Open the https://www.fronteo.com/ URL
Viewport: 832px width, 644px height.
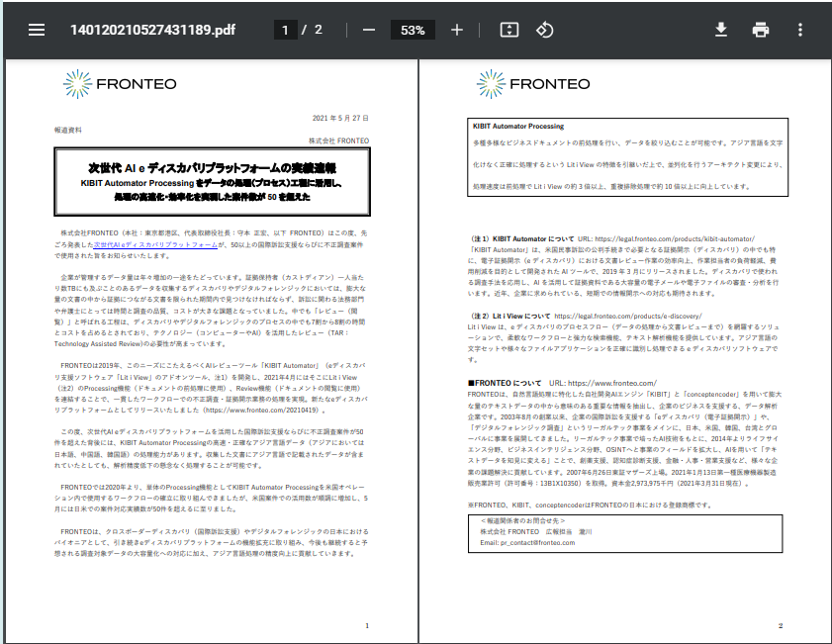point(611,383)
